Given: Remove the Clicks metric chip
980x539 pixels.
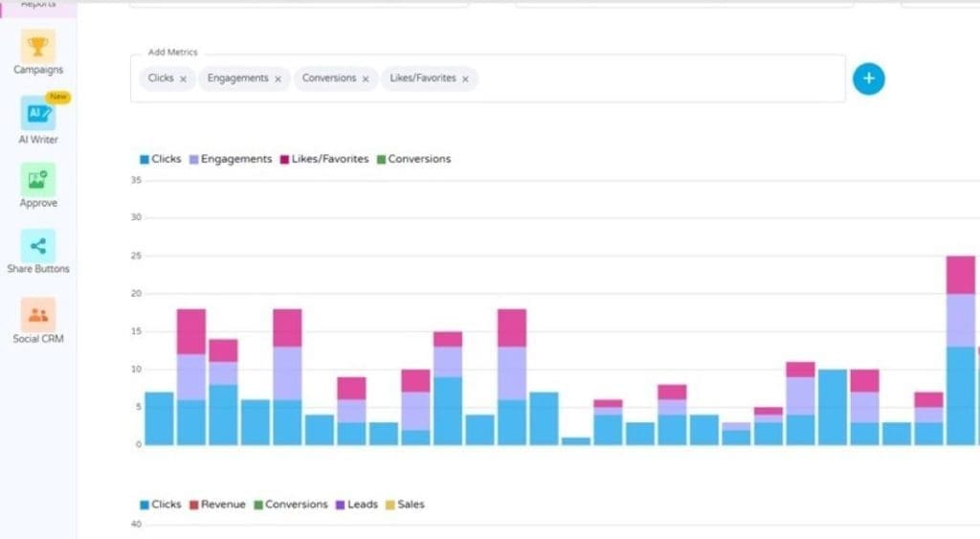Looking at the screenshot, I should point(183,79).
